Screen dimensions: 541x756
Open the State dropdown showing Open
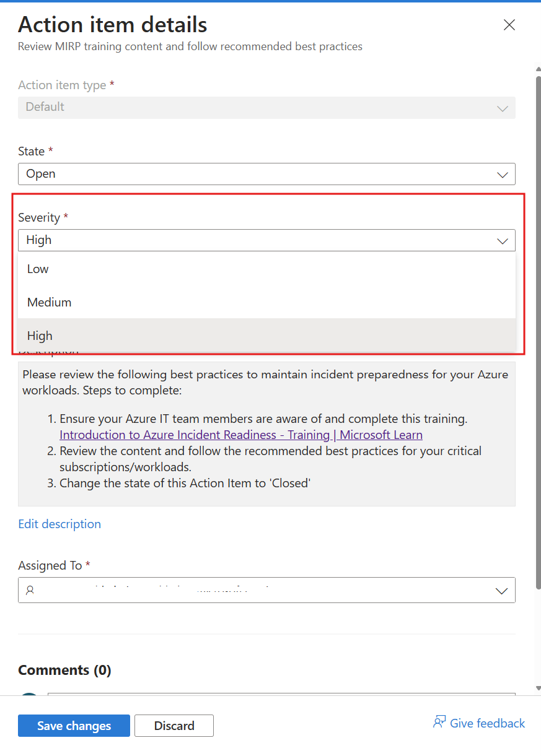click(266, 174)
